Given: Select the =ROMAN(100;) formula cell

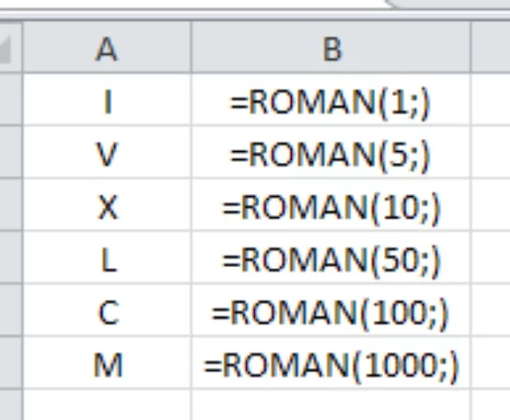Looking at the screenshot, I should [x=331, y=312].
